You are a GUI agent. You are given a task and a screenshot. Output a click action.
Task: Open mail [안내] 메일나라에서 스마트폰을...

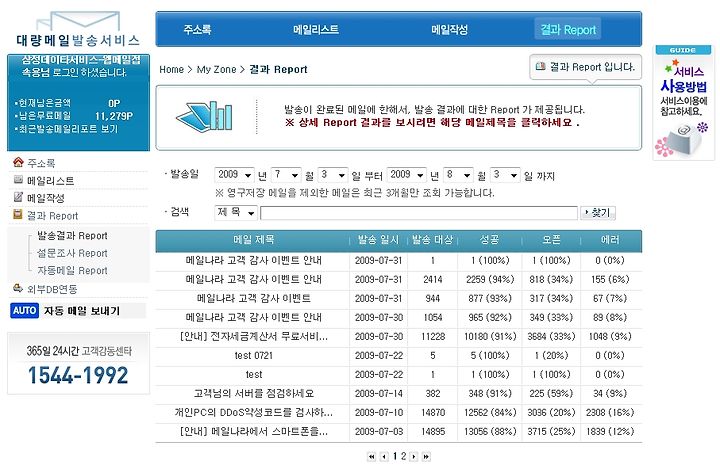(253, 432)
